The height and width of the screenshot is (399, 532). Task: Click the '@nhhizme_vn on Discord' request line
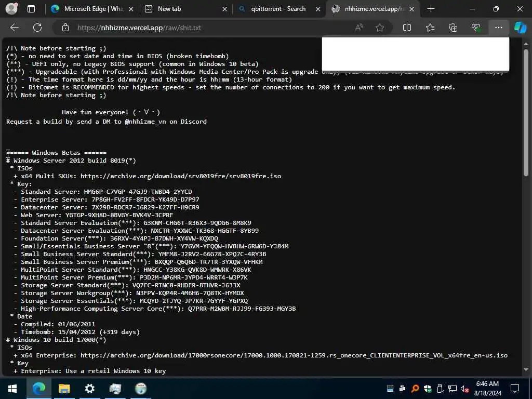pos(106,122)
